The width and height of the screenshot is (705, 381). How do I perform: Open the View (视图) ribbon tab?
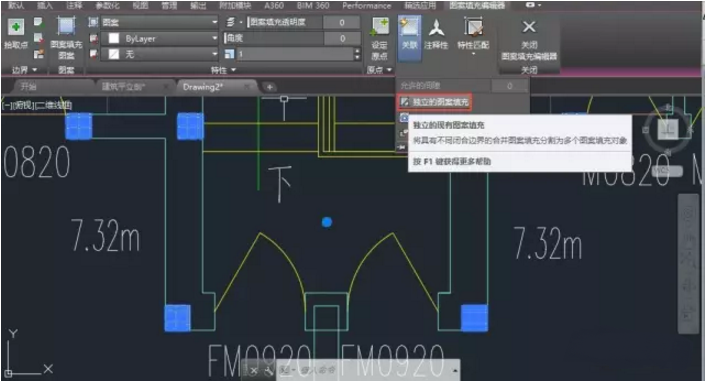point(140,5)
